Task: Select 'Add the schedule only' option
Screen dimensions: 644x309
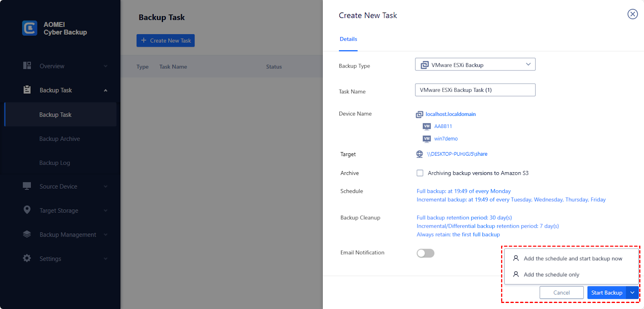Action: coord(551,275)
